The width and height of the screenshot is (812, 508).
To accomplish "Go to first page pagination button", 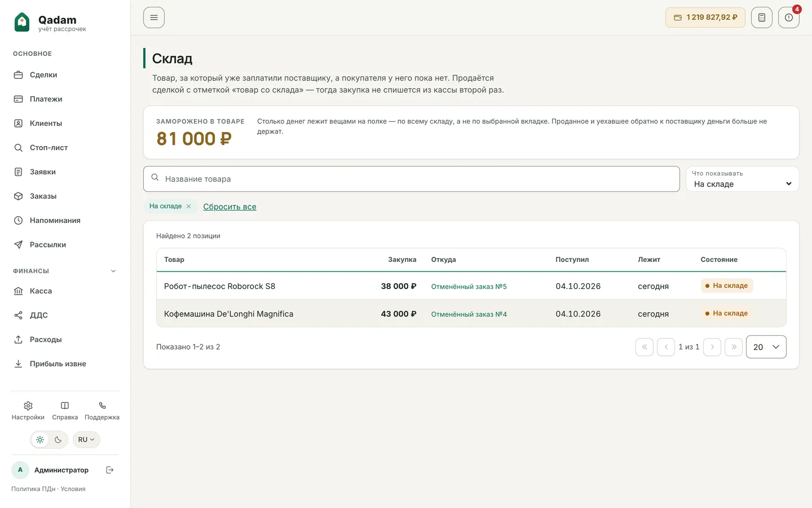I will coord(645,347).
